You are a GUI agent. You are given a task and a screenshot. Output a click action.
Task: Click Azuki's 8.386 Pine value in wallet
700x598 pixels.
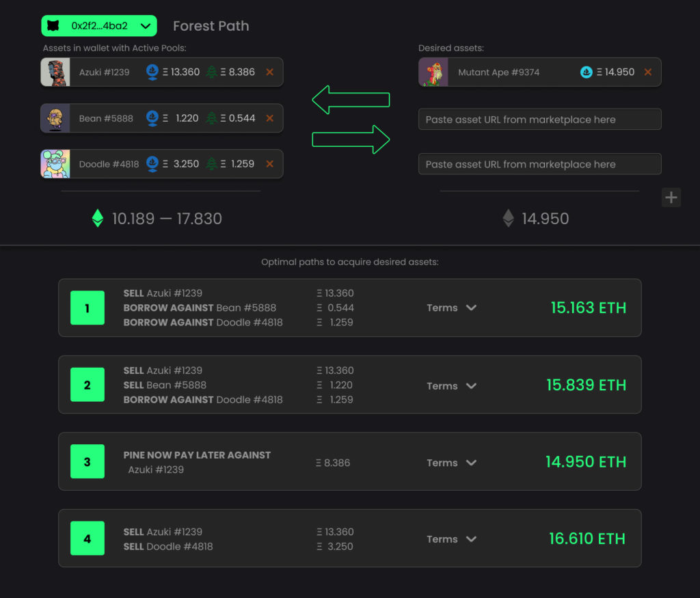point(237,72)
